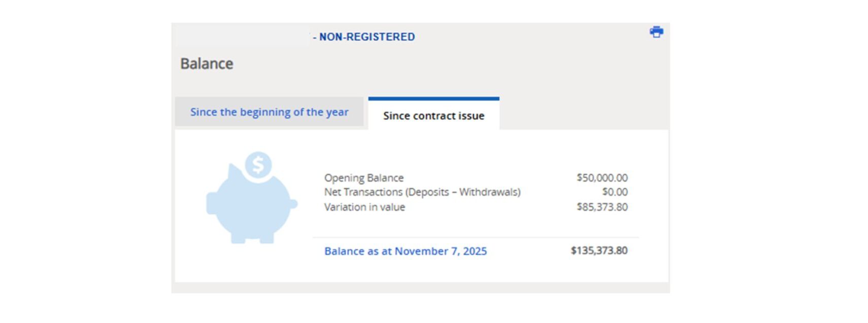Viewport: 868px width, 323px height.
Task: Click the printer icon
Action: pos(656,32)
